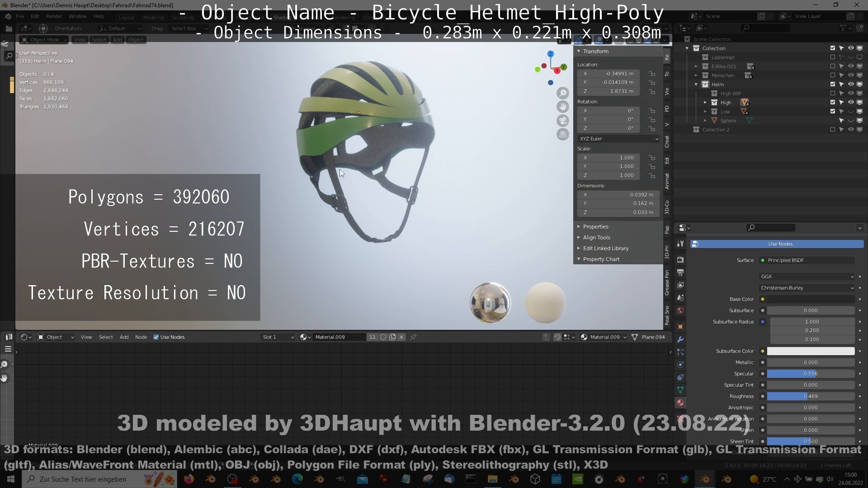Image resolution: width=868 pixels, height=488 pixels.
Task: Click the node editor hand pan tool
Action: click(4, 378)
